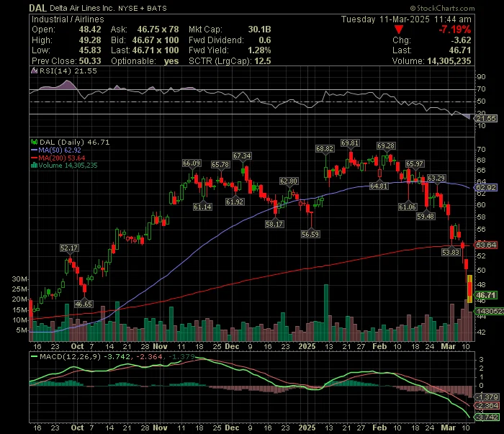Click the Mkt Cap 30.1B value
Screen dimensions: 504x434
(259, 30)
